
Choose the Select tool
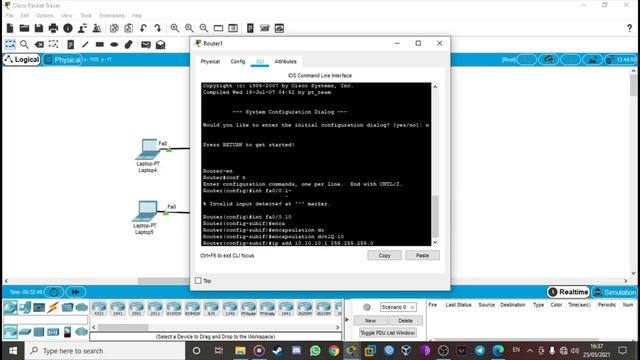[x=10, y=44]
